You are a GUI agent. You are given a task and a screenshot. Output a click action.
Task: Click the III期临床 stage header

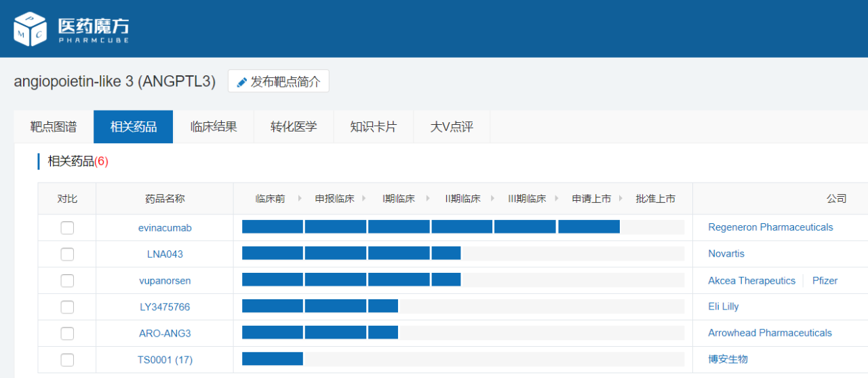point(527,199)
